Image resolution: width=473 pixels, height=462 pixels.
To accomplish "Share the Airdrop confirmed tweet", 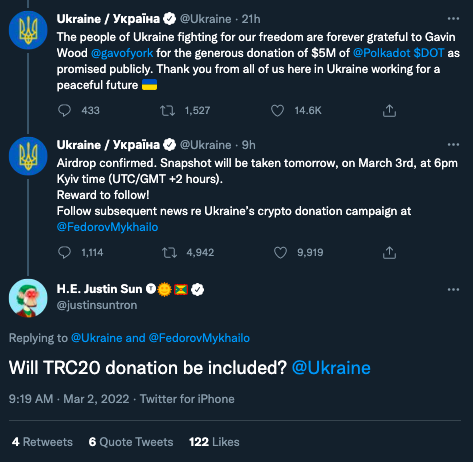I will coord(389,252).
